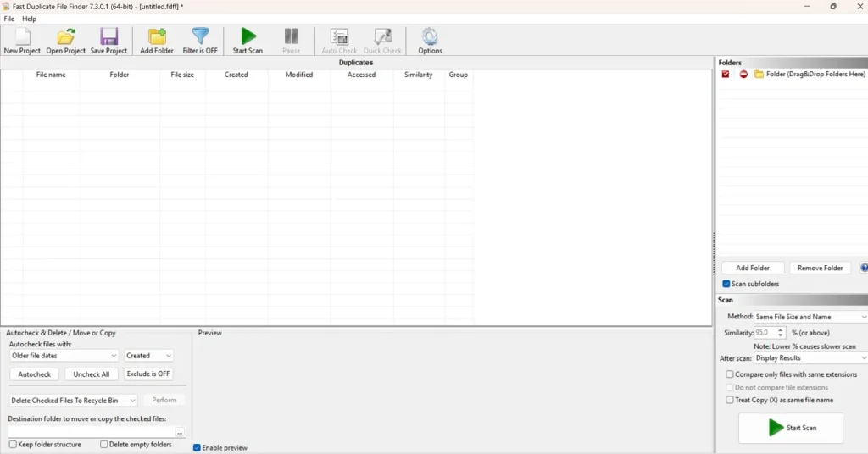
Task: Open the After scan dropdown
Action: [x=811, y=357]
